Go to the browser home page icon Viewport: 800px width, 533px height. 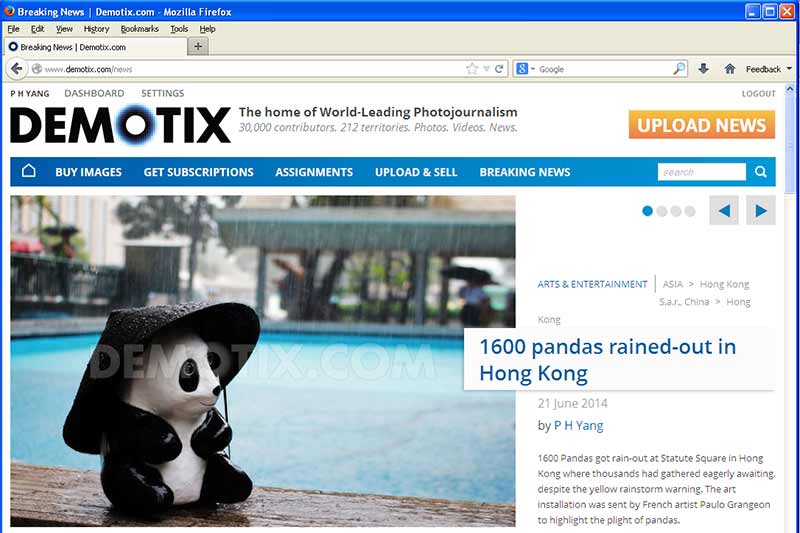tap(730, 69)
